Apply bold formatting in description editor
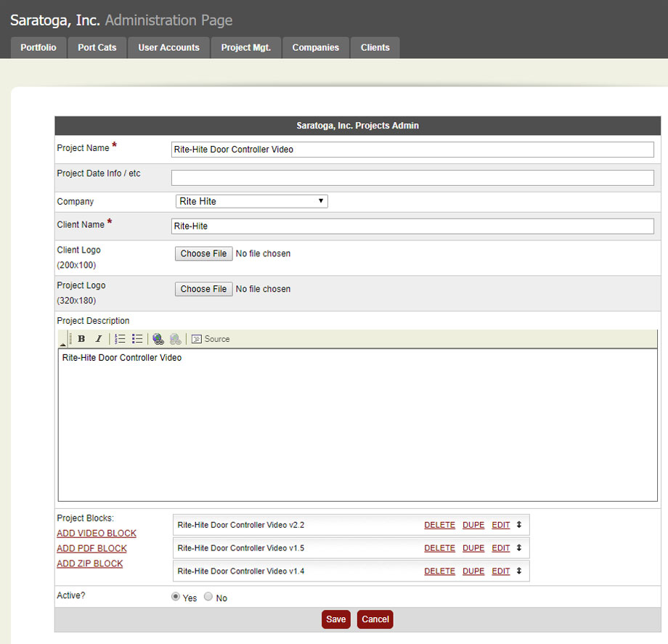Image resolution: width=668 pixels, height=644 pixels. coord(81,339)
